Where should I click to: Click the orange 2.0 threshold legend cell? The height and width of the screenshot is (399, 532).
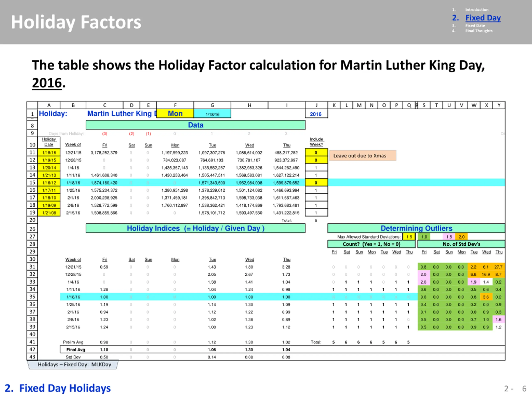point(462,237)
